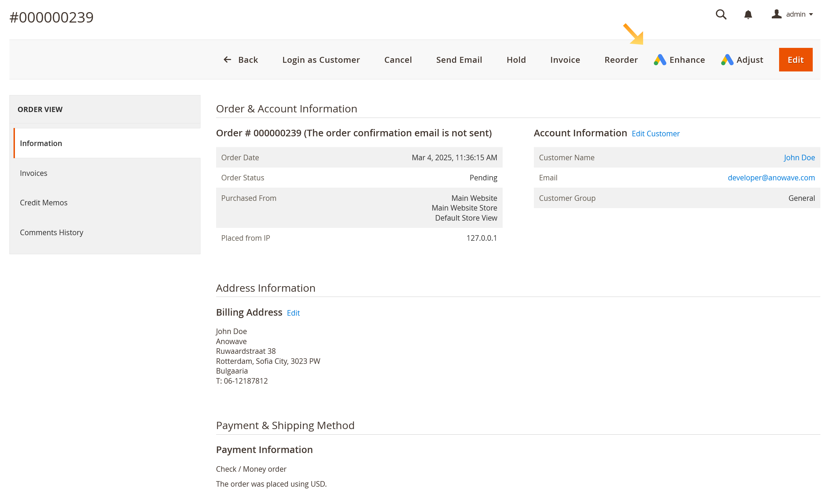
Task: Cancel the order
Action: 398,60
